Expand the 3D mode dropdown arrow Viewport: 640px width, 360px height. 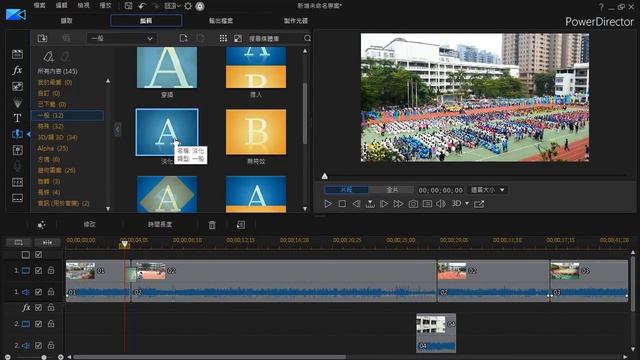point(467,203)
